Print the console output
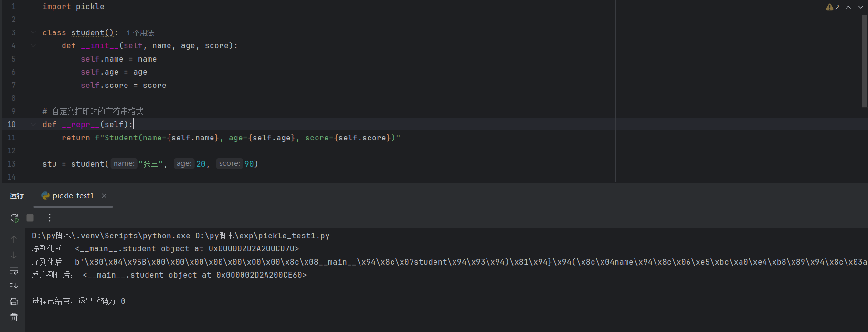 [14, 301]
